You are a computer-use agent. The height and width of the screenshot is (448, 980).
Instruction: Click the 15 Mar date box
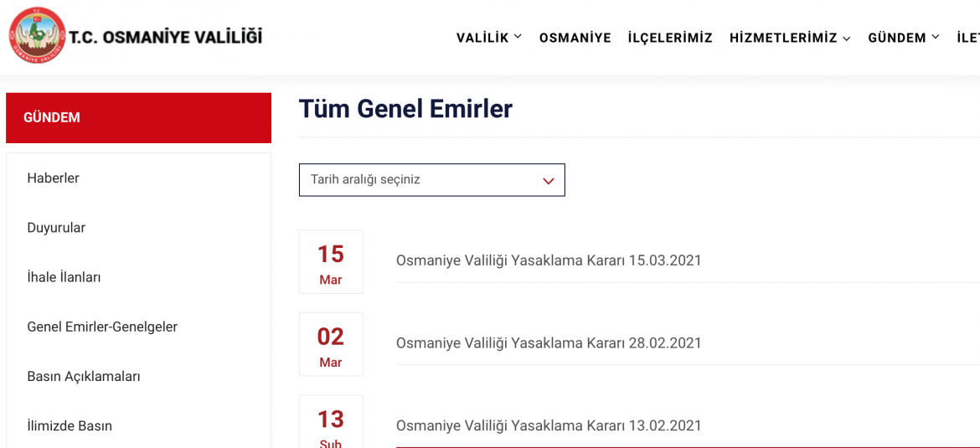331,262
